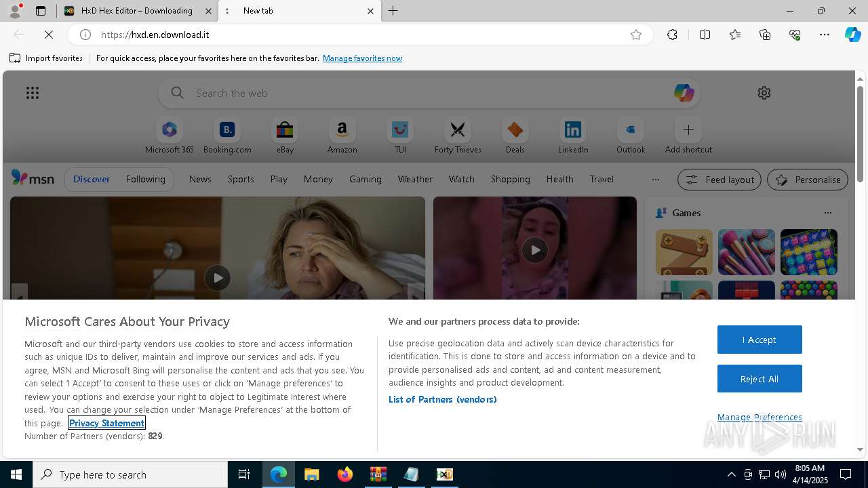
Task: Open the Shopping category
Action: (511, 179)
